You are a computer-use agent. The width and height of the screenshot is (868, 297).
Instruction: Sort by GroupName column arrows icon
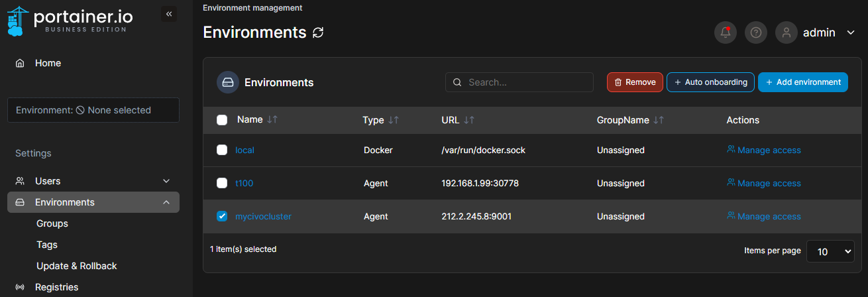click(x=659, y=120)
